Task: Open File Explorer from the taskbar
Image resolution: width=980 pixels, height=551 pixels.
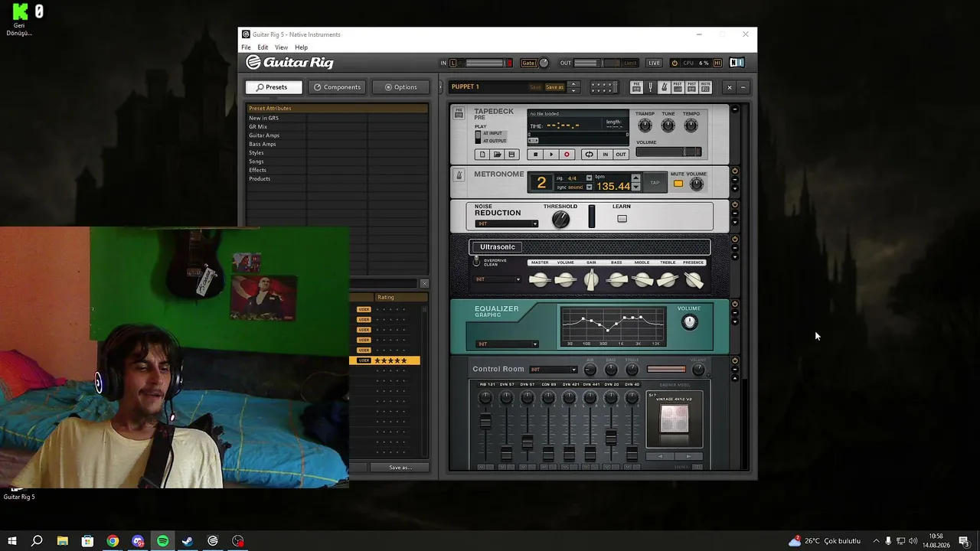Action: coord(63,541)
